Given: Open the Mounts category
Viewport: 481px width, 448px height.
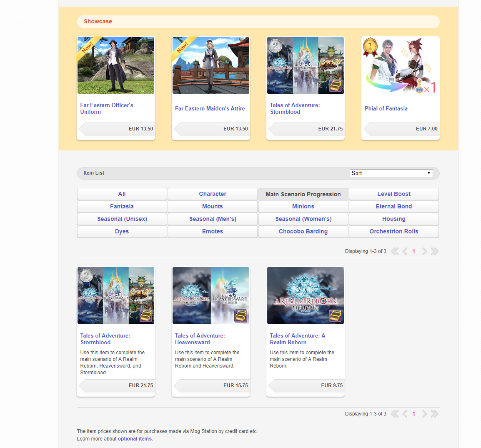Looking at the screenshot, I should (213, 207).
